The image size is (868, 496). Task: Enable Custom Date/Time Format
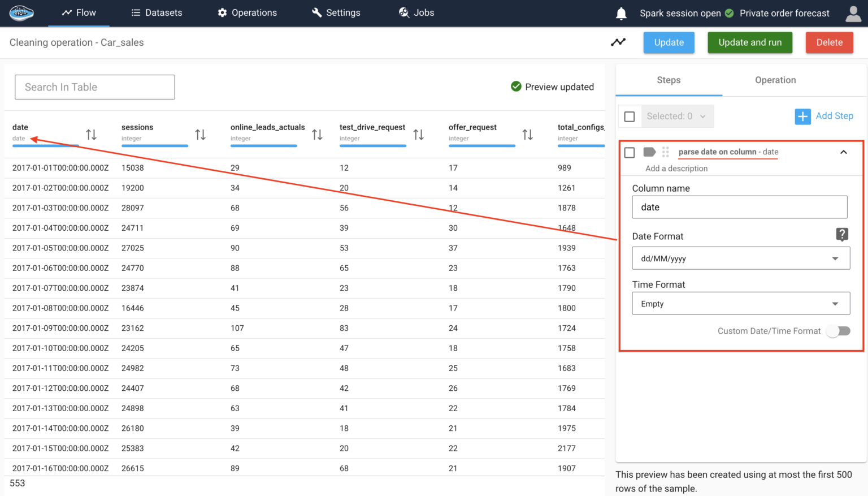838,331
